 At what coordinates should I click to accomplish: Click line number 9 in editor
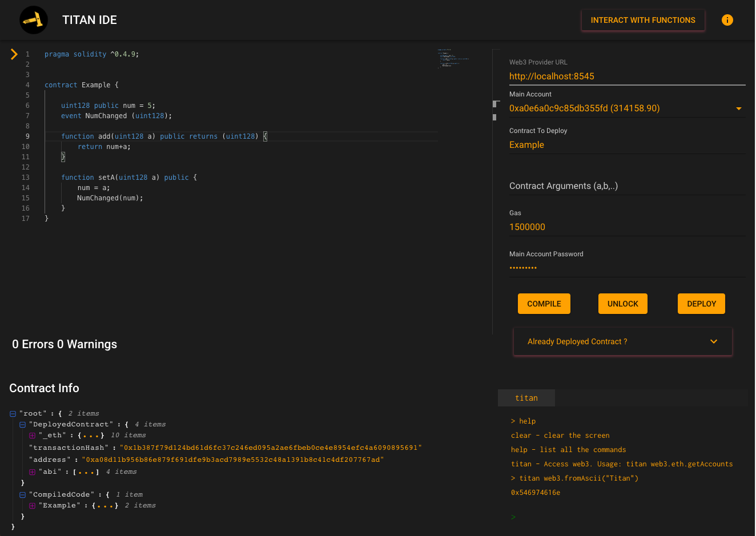27,136
